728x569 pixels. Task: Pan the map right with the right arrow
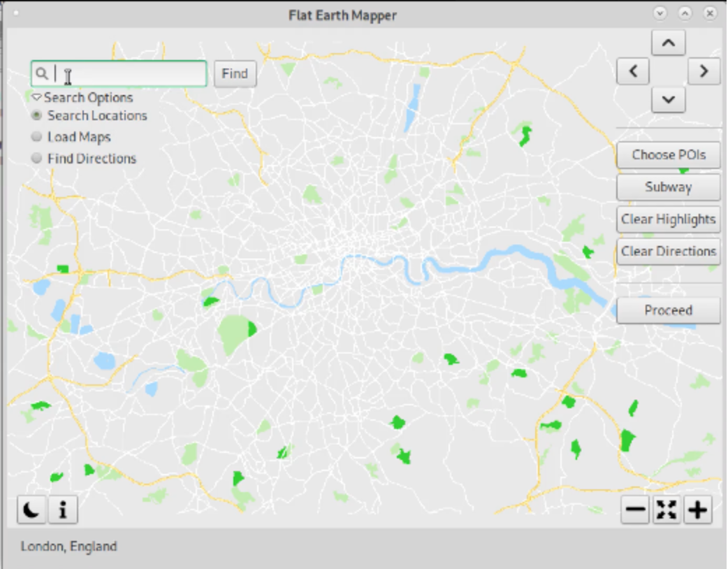pyautogui.click(x=703, y=71)
